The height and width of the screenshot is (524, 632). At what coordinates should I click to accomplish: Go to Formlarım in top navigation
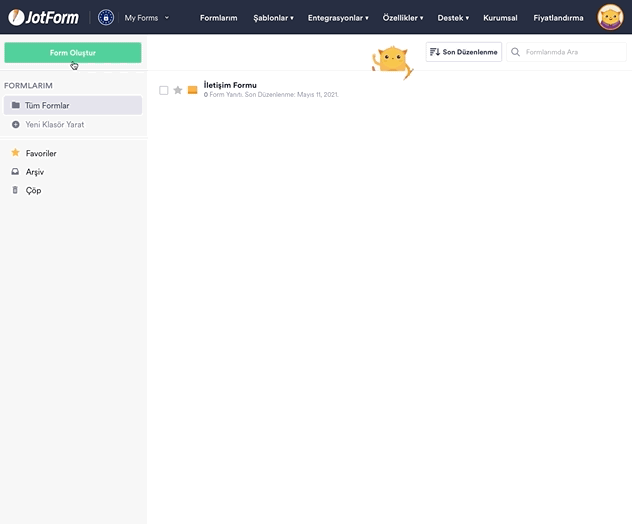coord(218,18)
